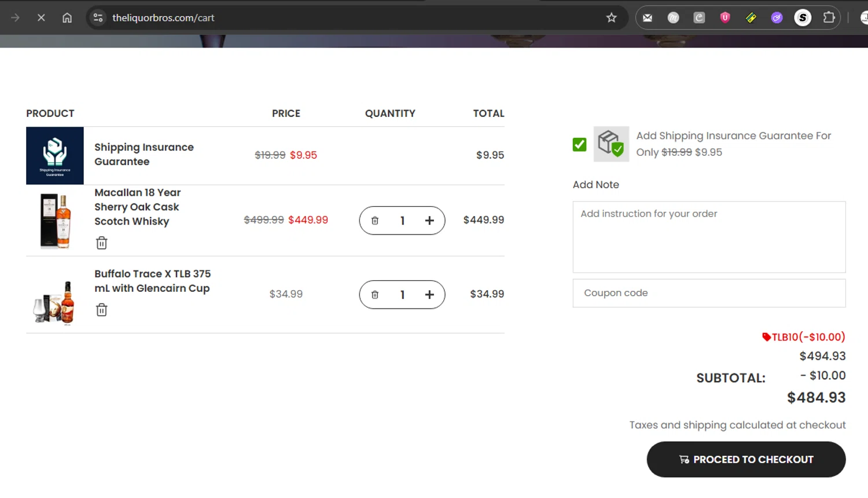Open the purple circular extension icon

pos(777,18)
